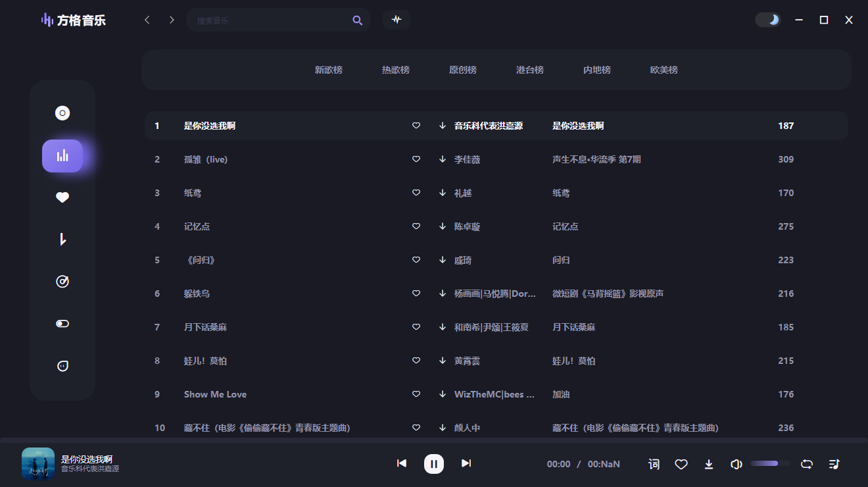Pause playback with the pause button

(434, 463)
